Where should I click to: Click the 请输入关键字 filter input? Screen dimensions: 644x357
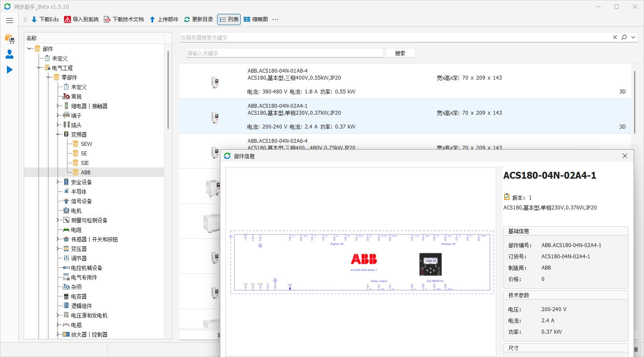tap(285, 53)
